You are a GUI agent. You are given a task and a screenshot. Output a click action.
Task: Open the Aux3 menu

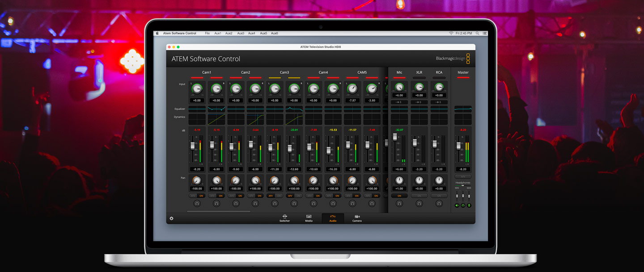point(241,33)
